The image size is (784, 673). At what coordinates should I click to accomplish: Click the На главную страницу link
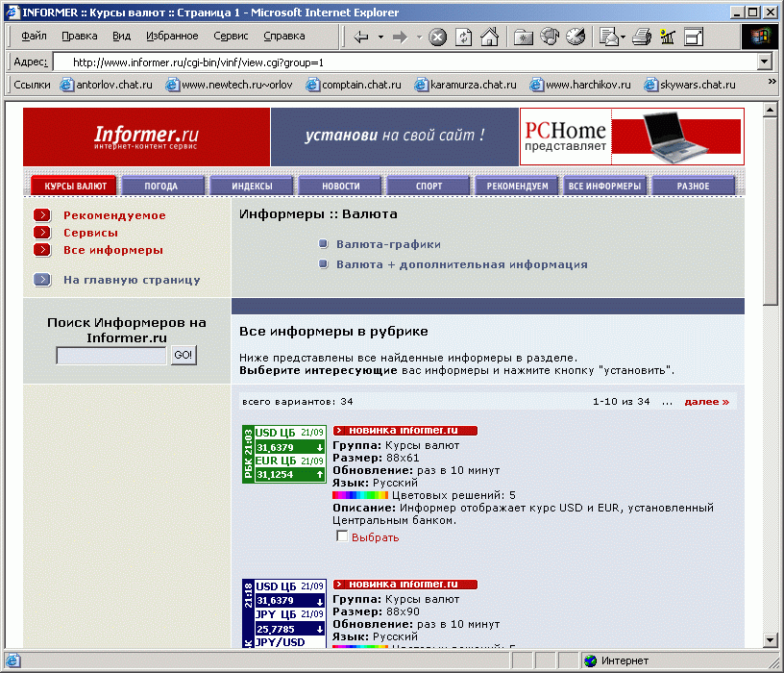click(132, 280)
